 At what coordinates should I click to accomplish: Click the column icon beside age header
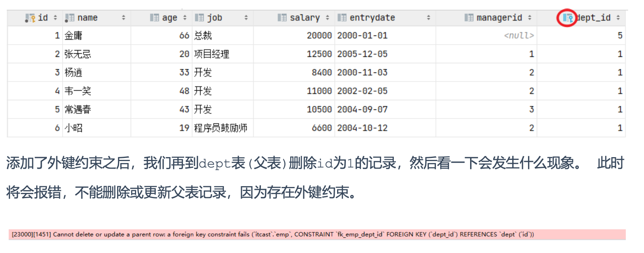pos(154,18)
